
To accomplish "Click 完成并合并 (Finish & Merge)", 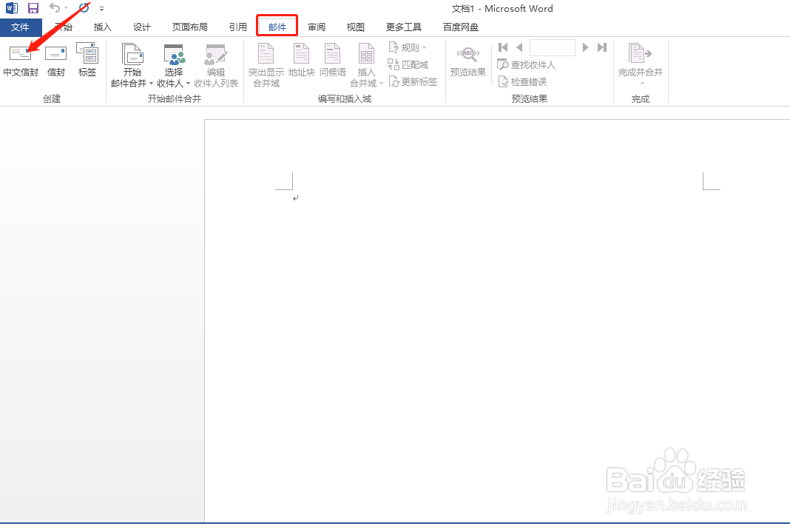I will [639, 63].
